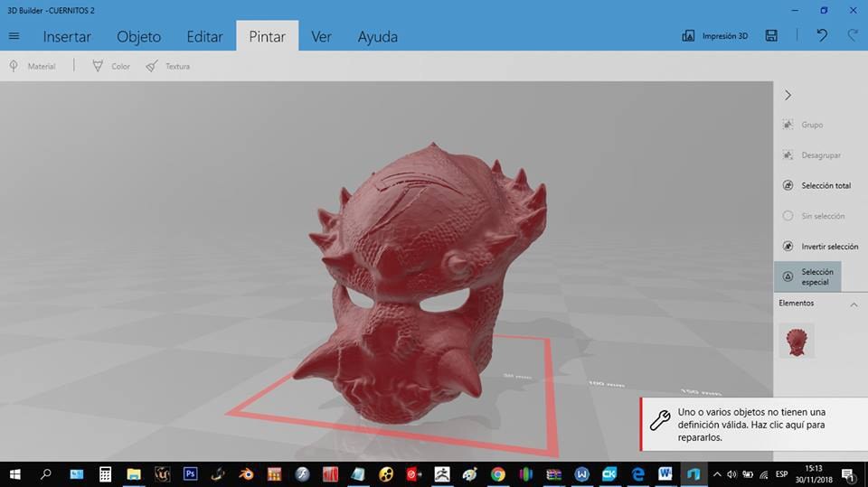The width and height of the screenshot is (868, 487).
Task: Click the Impresión 3D button
Action: [714, 36]
